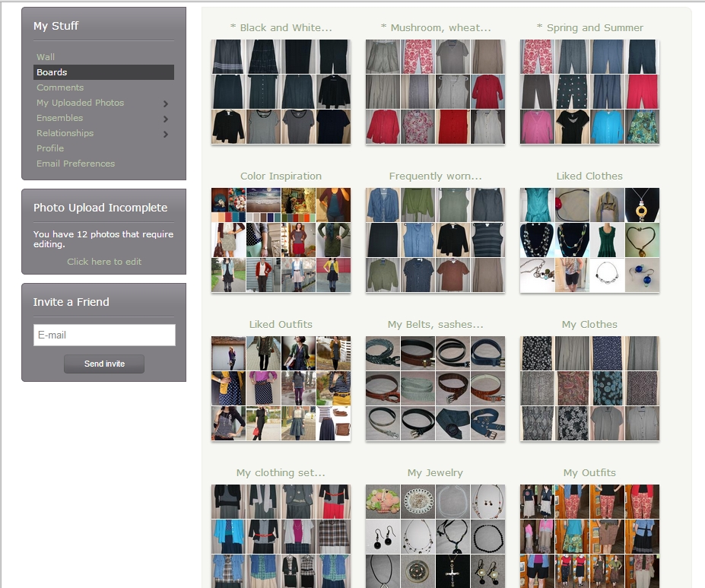The image size is (705, 588).
Task: Expand the Ensembles submenu arrow
Action: pos(166,119)
